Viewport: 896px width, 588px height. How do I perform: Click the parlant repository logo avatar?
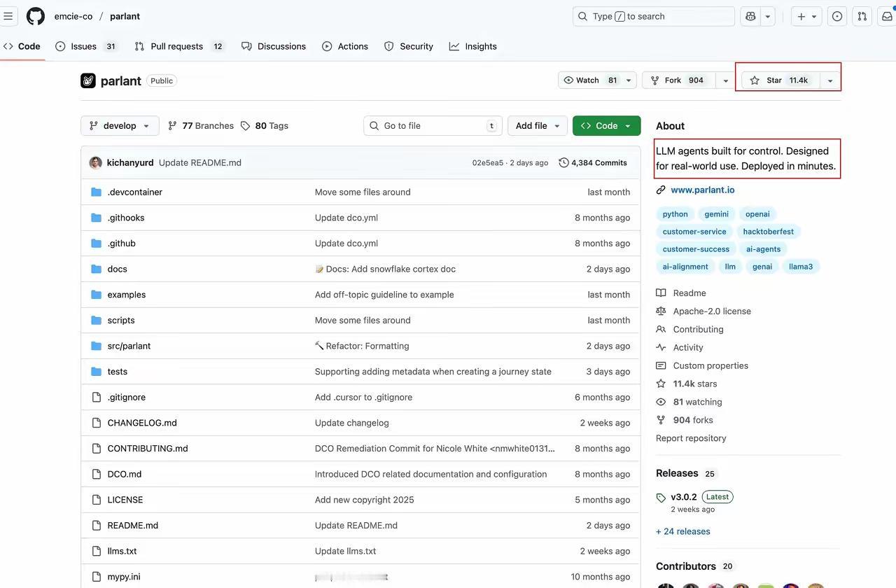87,80
